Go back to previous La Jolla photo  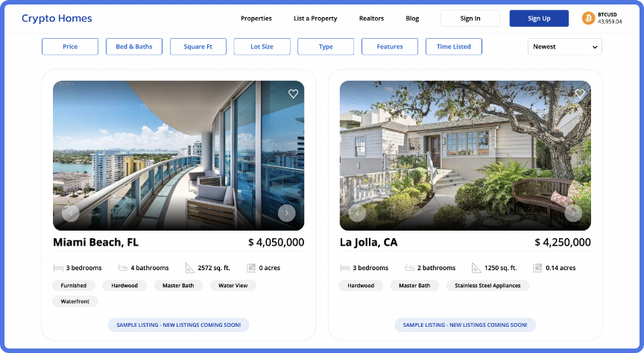(x=357, y=213)
